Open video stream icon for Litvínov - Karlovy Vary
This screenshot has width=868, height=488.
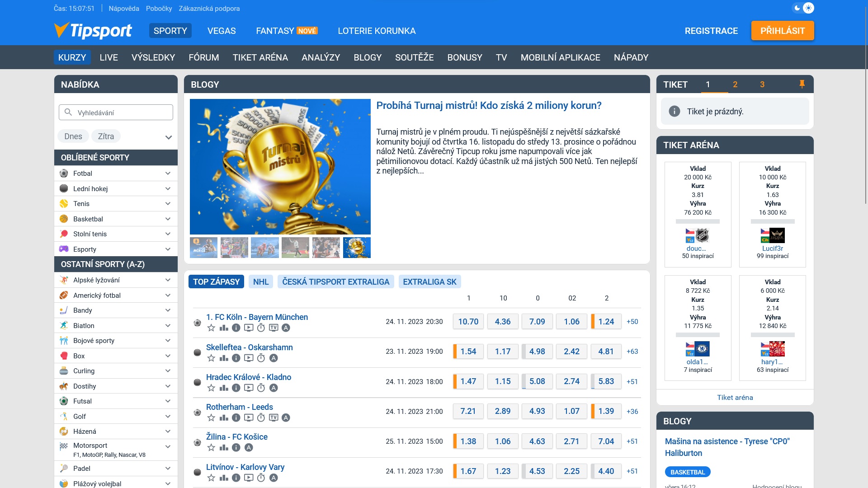point(249,478)
